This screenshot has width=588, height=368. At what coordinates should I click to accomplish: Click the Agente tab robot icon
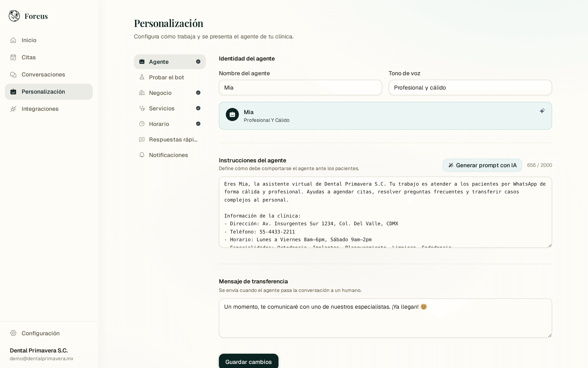coord(142,62)
